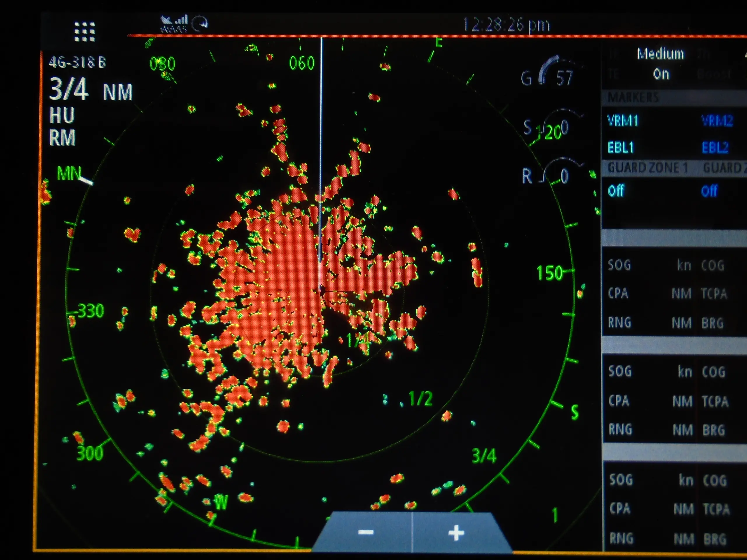Click the 300 bearing label
Screen dimensions: 747x560
(90, 453)
